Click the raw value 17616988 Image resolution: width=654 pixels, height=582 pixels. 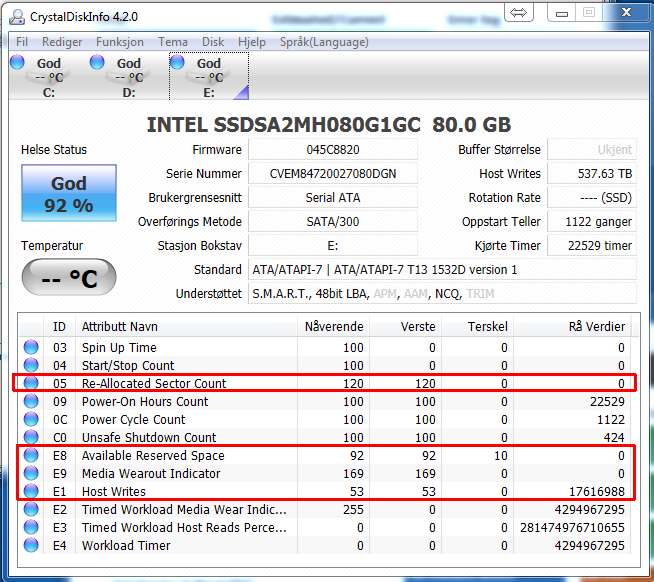point(597,491)
